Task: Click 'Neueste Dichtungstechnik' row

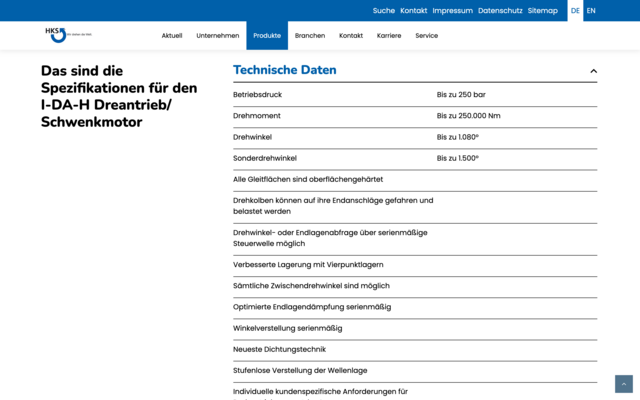Action: (415, 349)
